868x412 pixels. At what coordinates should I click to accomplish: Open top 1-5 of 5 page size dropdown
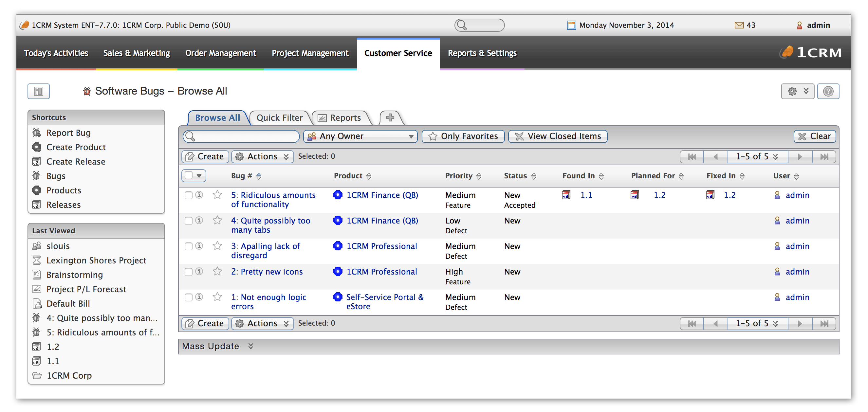[757, 157]
